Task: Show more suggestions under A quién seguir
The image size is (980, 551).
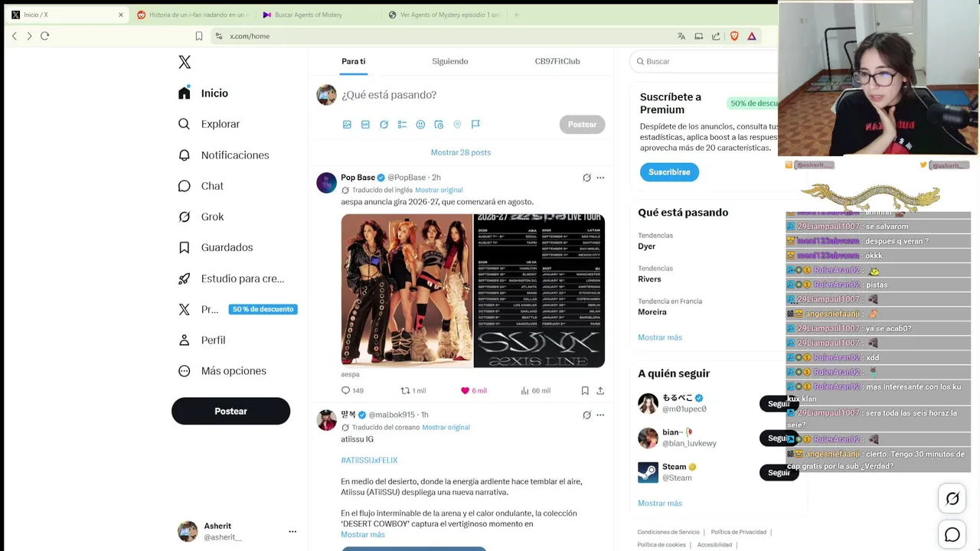Action: (x=660, y=504)
